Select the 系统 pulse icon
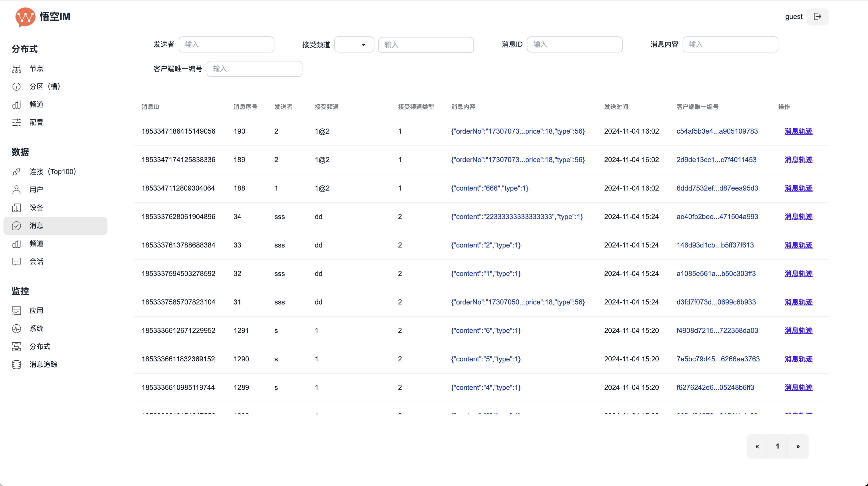Image resolution: width=868 pixels, height=486 pixels. [x=16, y=329]
